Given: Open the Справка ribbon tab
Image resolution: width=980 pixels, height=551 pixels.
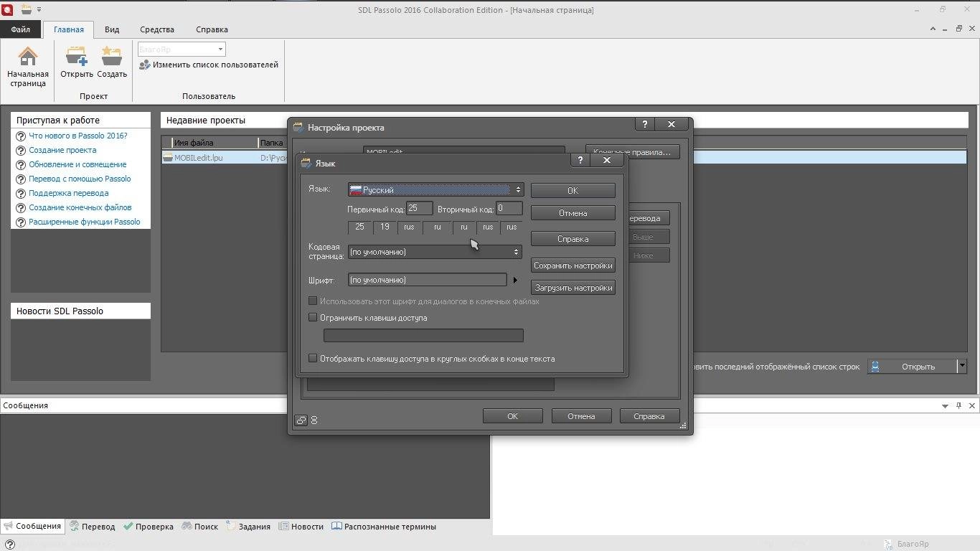Looking at the screenshot, I should pos(212,29).
